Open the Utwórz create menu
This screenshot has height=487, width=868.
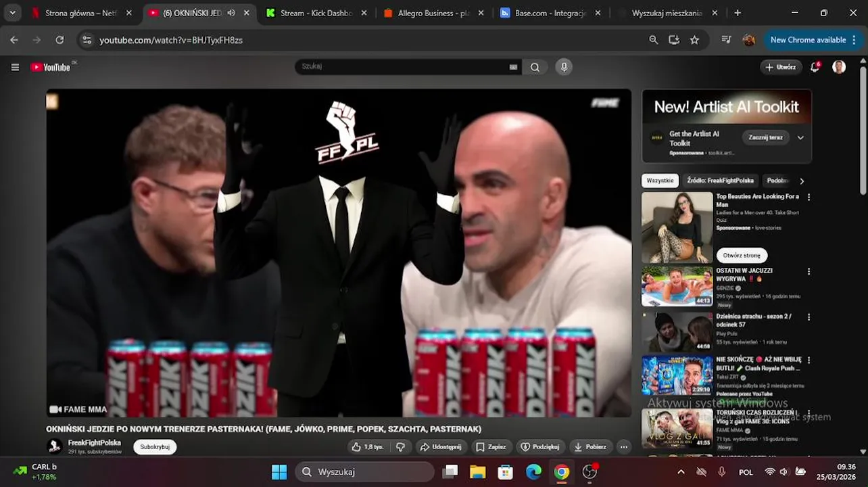(x=781, y=67)
